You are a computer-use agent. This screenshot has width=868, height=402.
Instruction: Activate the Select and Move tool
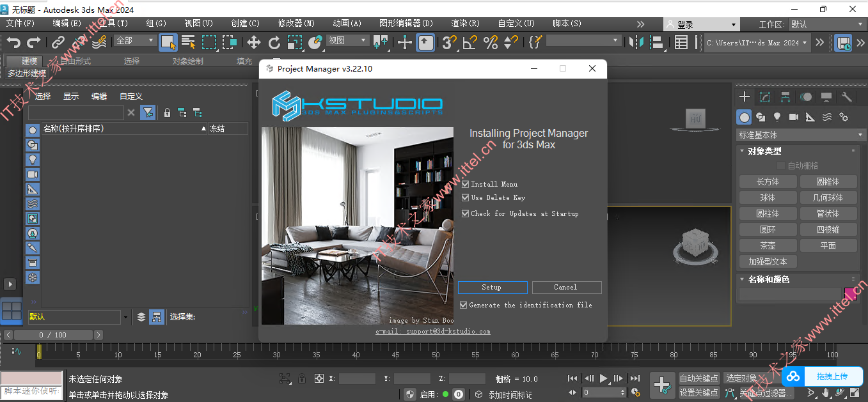click(254, 43)
